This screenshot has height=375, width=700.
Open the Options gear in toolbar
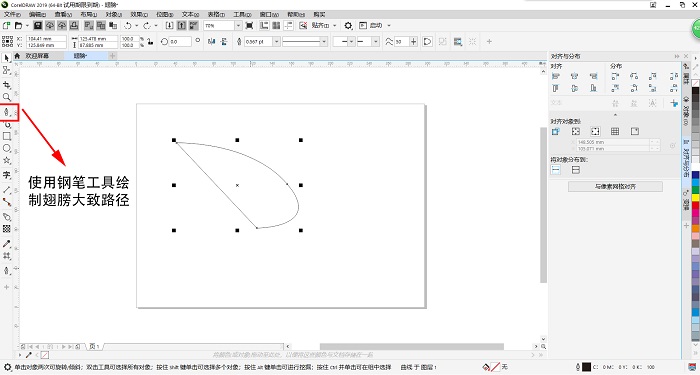click(349, 25)
